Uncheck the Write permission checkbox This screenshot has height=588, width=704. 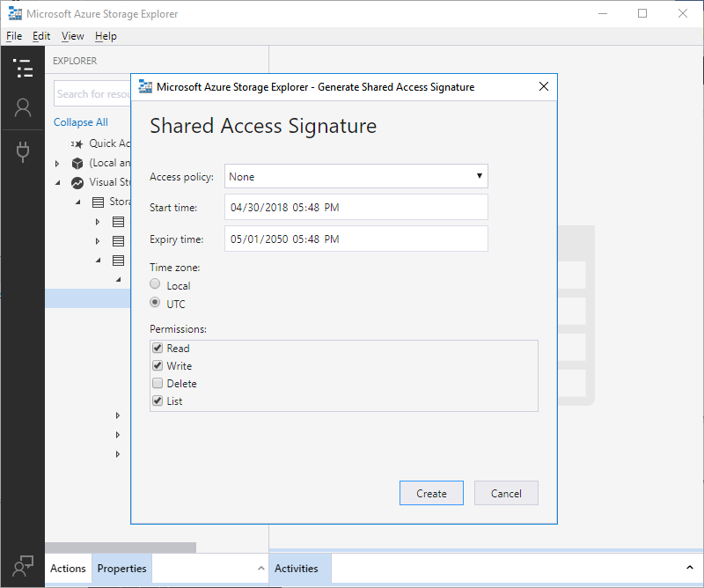click(x=158, y=365)
